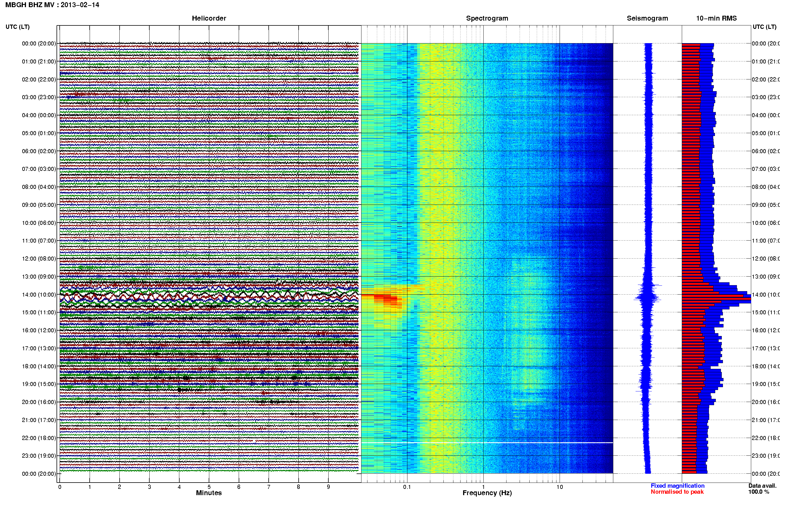Viewport: 812px width, 508px height.
Task: Click the '10-min RMS' panel heading
Action: [716, 18]
